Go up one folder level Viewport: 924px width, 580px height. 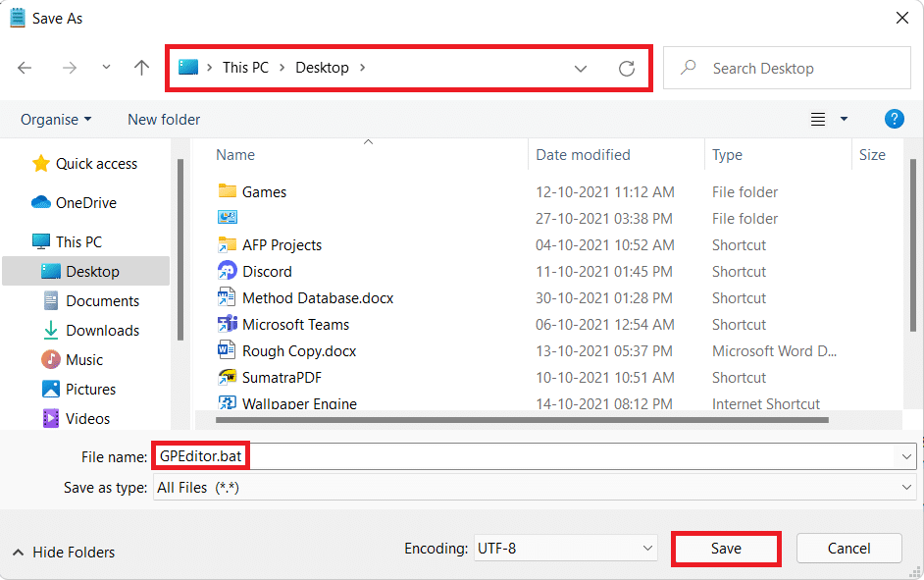141,68
